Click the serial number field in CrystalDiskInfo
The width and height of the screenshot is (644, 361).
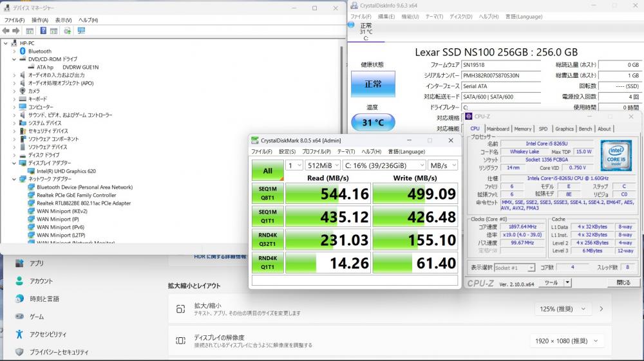point(501,75)
